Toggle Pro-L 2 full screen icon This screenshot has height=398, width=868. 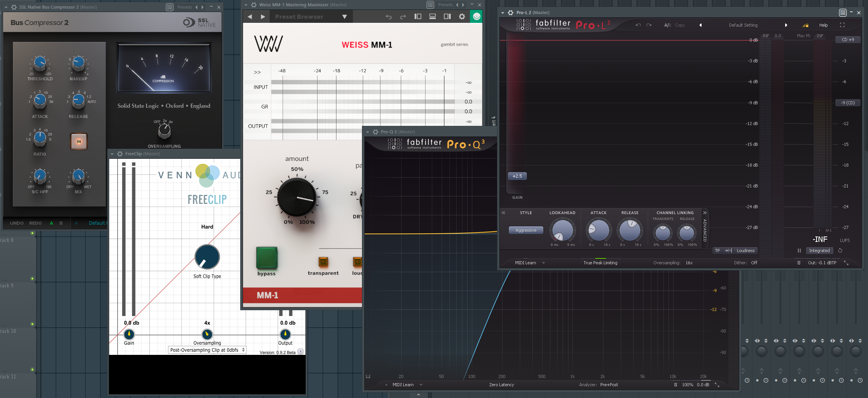pos(842,25)
